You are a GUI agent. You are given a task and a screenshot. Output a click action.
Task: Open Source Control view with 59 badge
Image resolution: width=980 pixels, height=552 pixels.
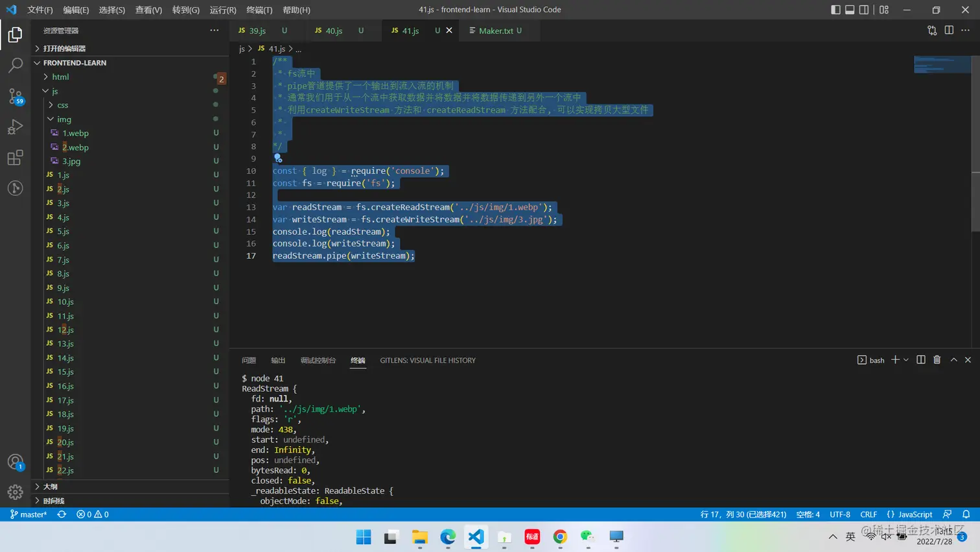[15, 97]
